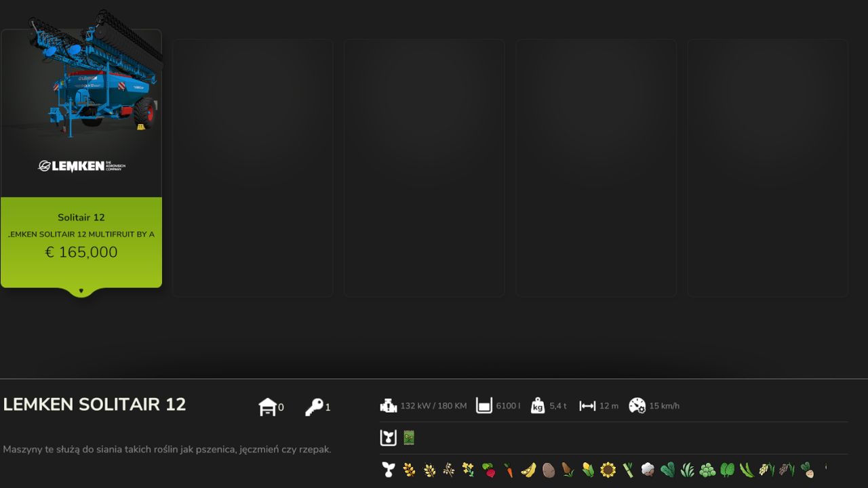The height and width of the screenshot is (488, 868).
Task: Click the green peas crop icon
Action: point(707,469)
